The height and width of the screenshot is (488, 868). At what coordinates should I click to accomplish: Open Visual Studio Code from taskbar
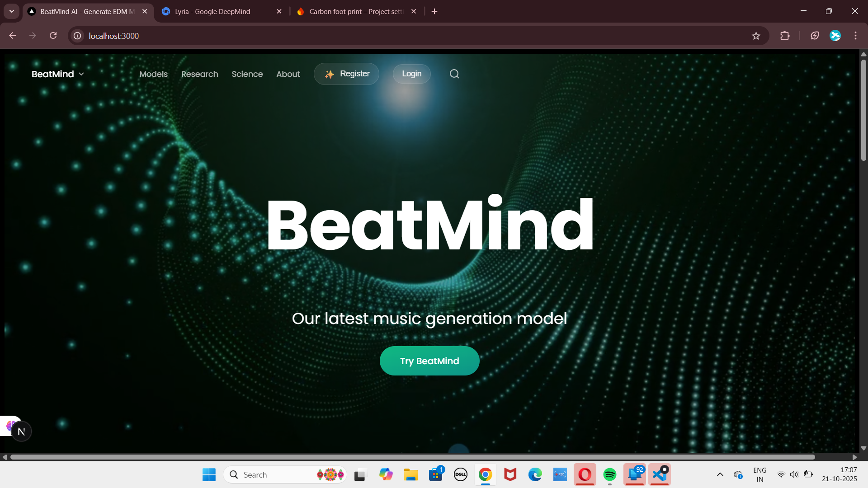(x=660, y=474)
